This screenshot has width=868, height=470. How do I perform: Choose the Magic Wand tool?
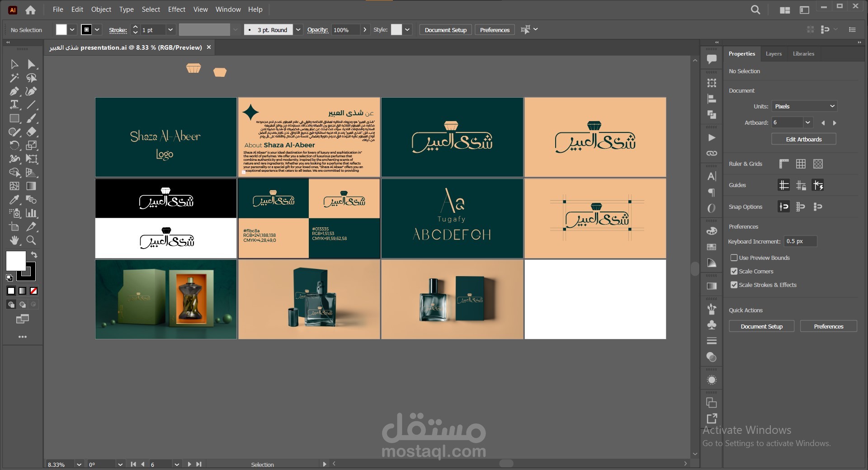pos(14,78)
